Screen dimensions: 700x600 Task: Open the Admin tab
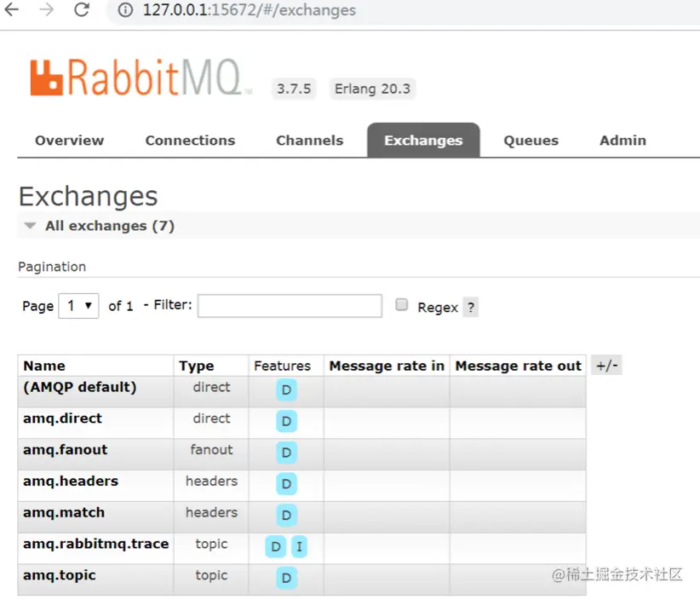pos(623,141)
